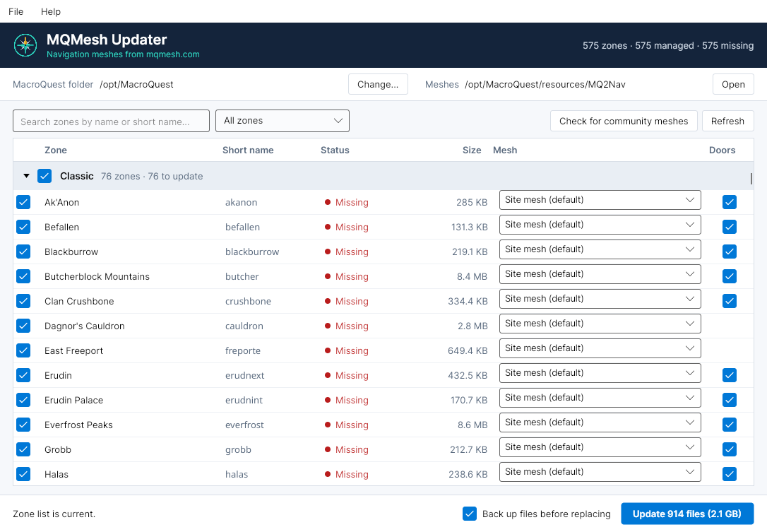Toggle Grobb zone checkbox

tap(23, 449)
